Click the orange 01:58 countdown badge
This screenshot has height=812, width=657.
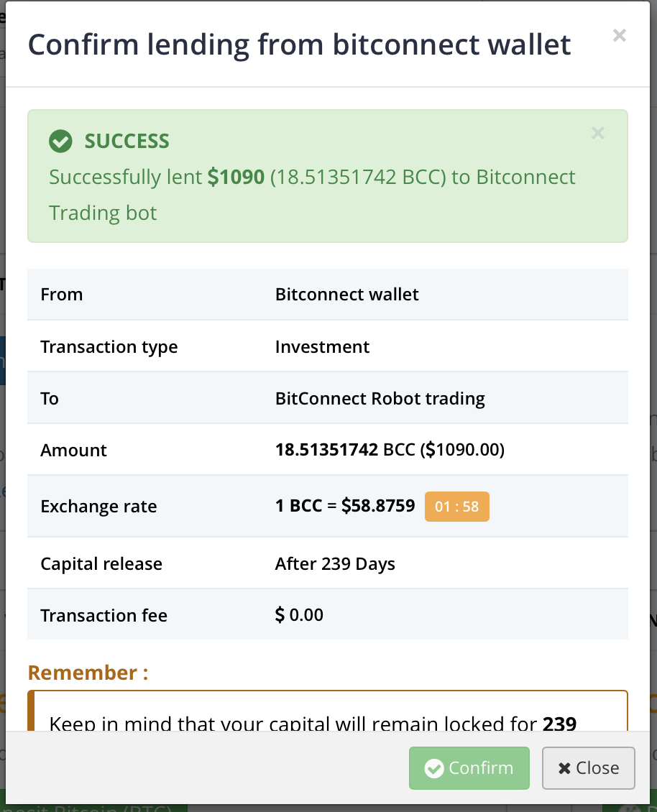(456, 507)
